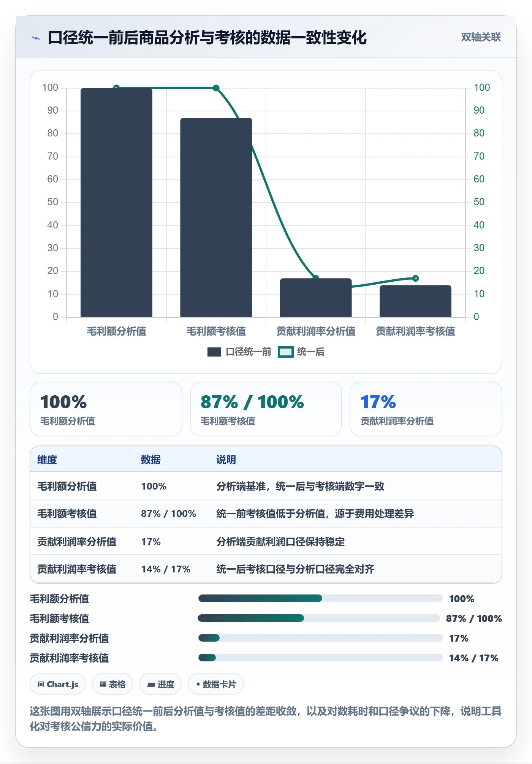Click the 贡献利润率分析值 progress bar

320,638
